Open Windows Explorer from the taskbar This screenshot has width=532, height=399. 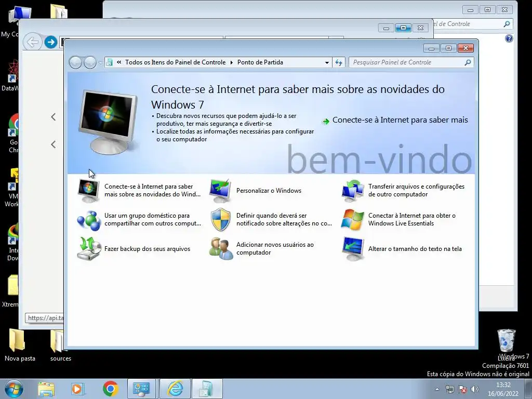[46, 389]
